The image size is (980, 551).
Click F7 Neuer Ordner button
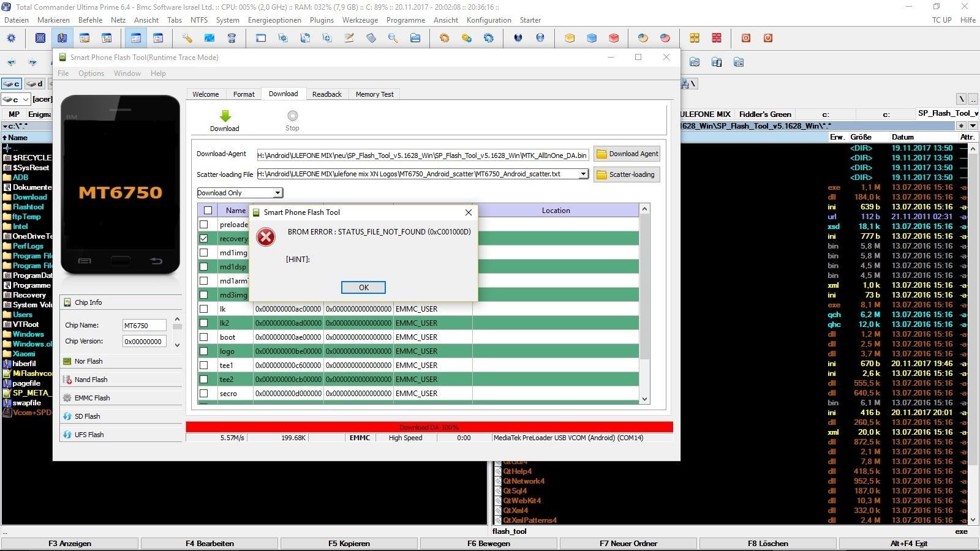[628, 544]
